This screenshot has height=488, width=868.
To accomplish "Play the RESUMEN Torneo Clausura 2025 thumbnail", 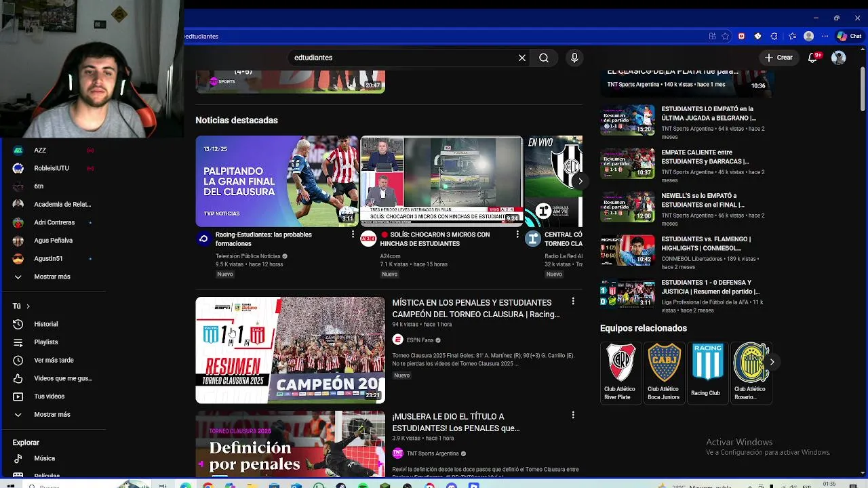I will click(x=290, y=350).
